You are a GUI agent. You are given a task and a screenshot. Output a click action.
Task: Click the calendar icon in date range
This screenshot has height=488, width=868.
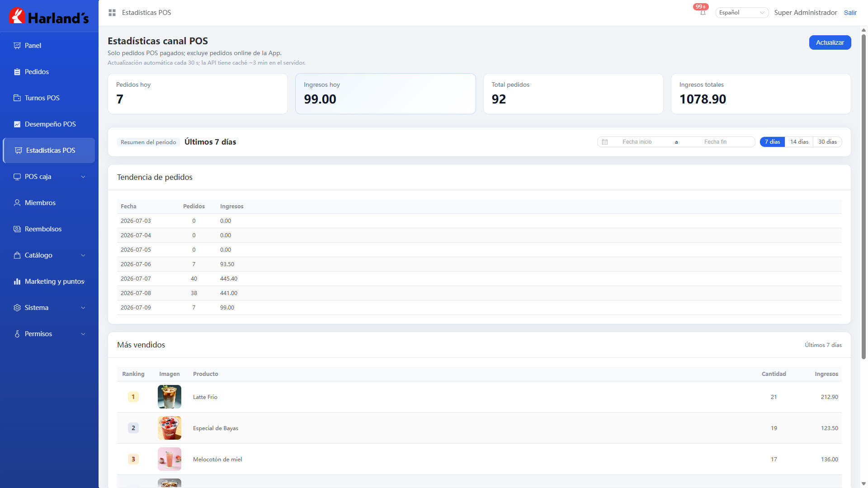coord(605,142)
